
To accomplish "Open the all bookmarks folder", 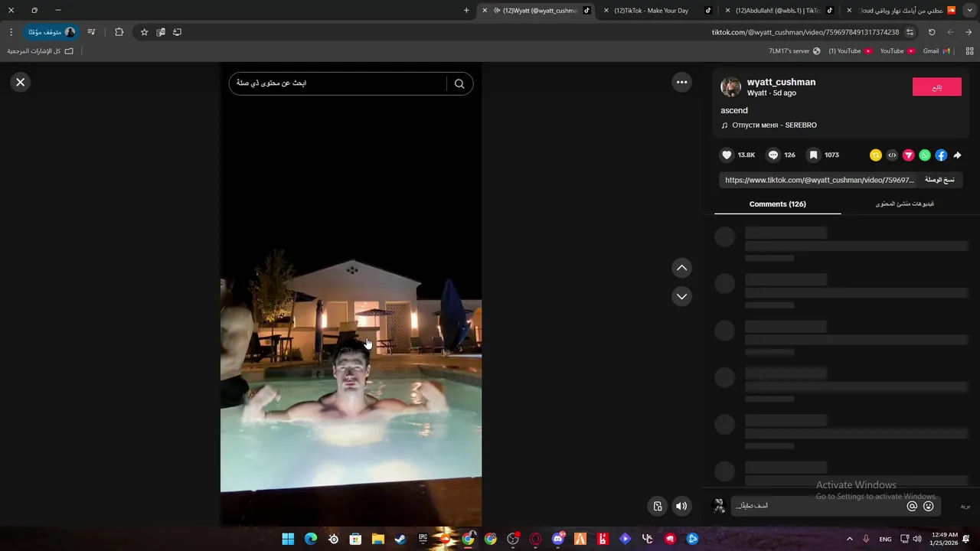I will [x=41, y=51].
